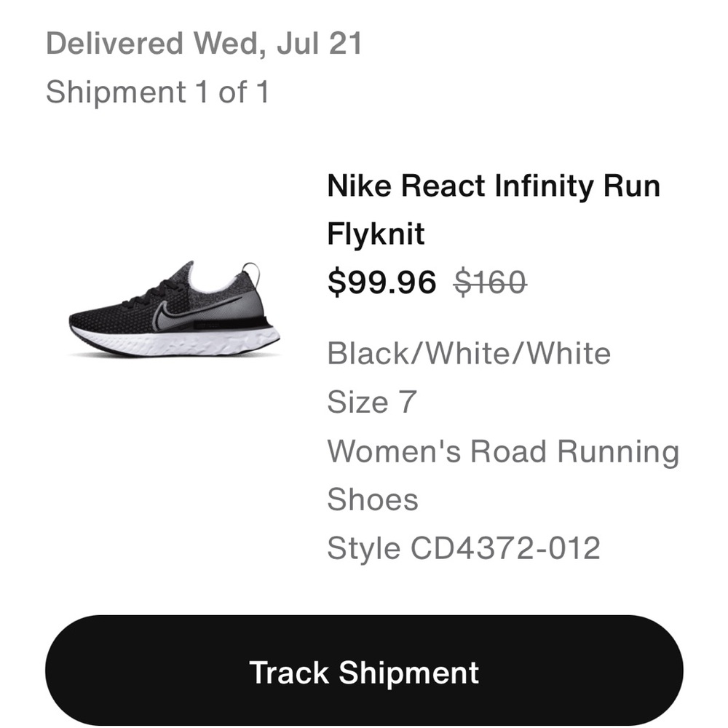Screen dimensions: 728x728
Task: Click the Delivered Wed, Jul 21 status
Action: coord(209,44)
